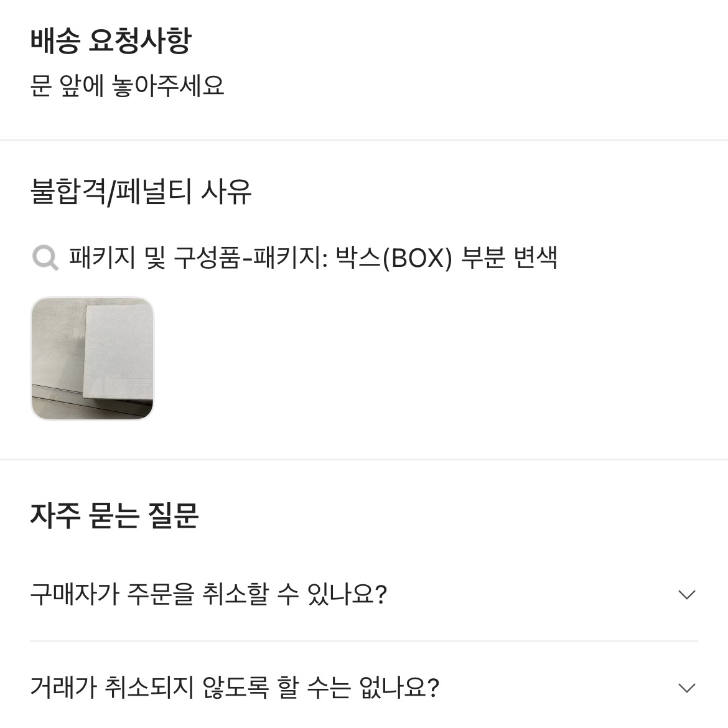The image size is (728, 728).
Task: Tap the white box shown inside the inspection photo
Action: coord(119,352)
